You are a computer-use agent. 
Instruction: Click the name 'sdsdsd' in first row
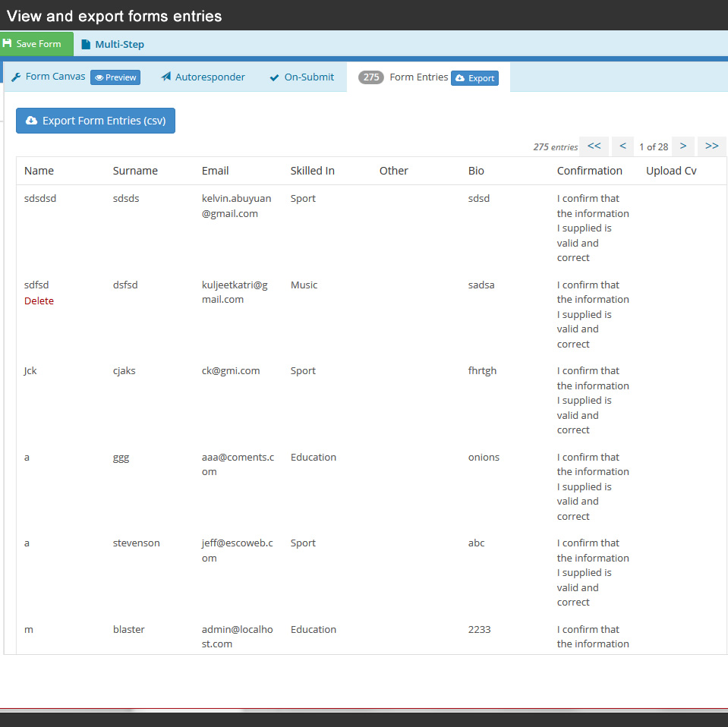[x=40, y=199]
